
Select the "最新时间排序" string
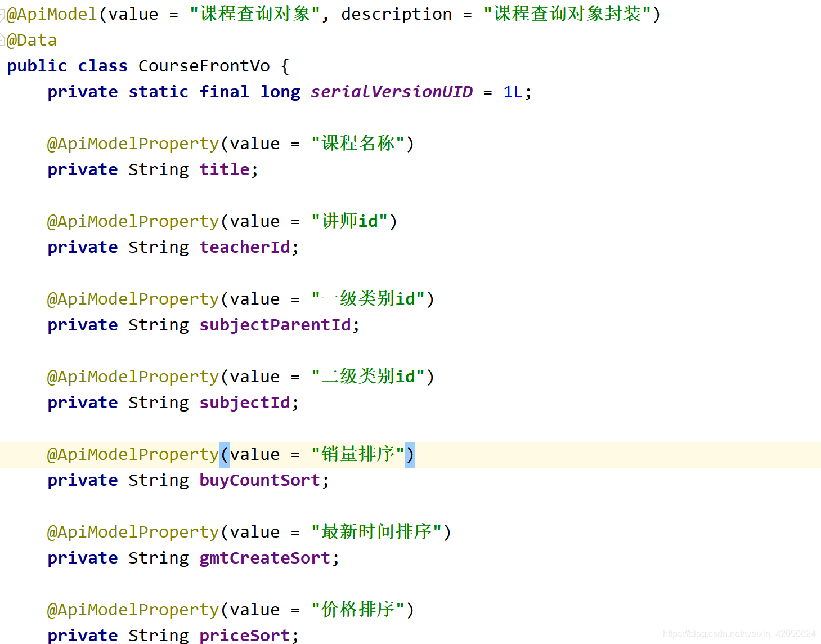376,532
